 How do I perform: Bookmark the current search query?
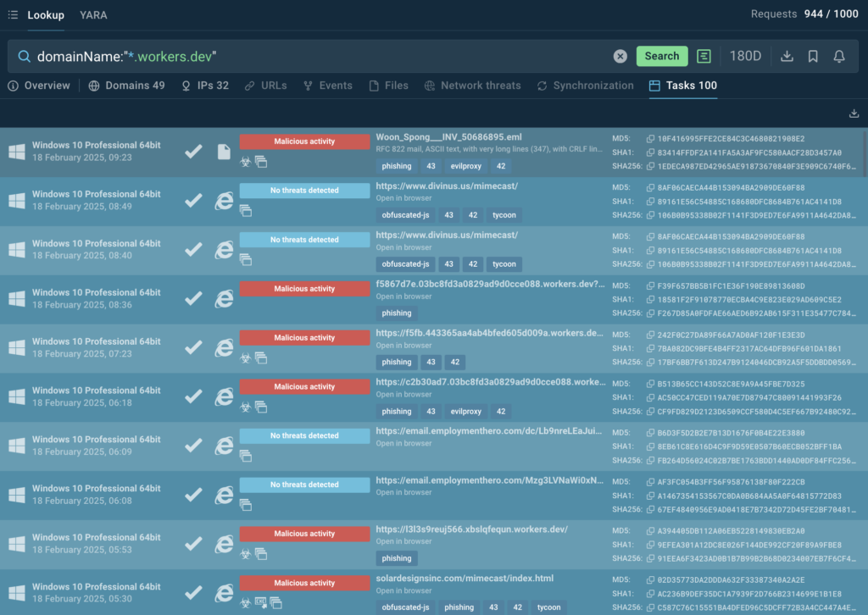(813, 56)
